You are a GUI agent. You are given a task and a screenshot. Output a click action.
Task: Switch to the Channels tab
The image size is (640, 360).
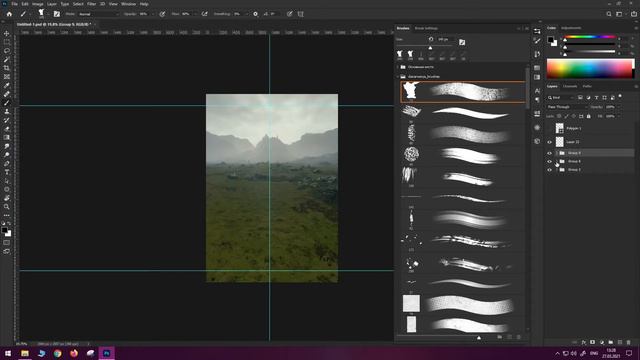(570, 87)
